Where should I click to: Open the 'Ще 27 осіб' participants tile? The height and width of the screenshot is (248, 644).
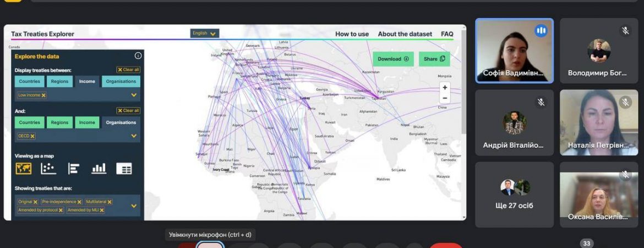tap(514, 195)
